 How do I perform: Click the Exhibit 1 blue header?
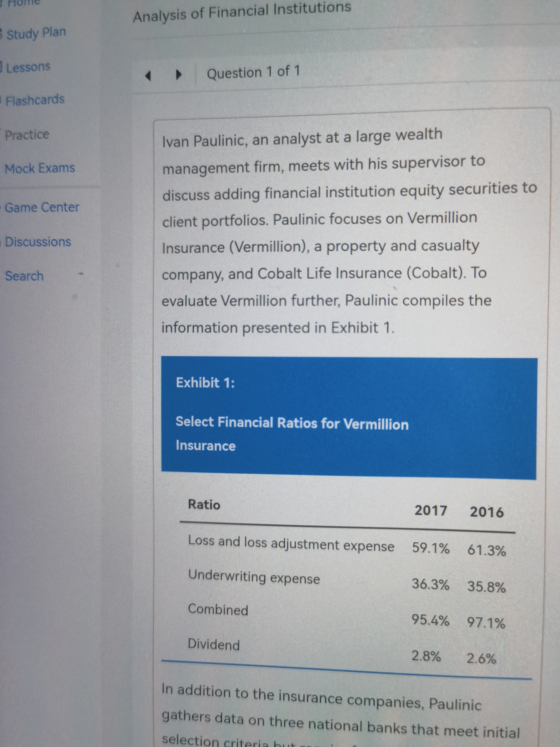click(x=349, y=418)
